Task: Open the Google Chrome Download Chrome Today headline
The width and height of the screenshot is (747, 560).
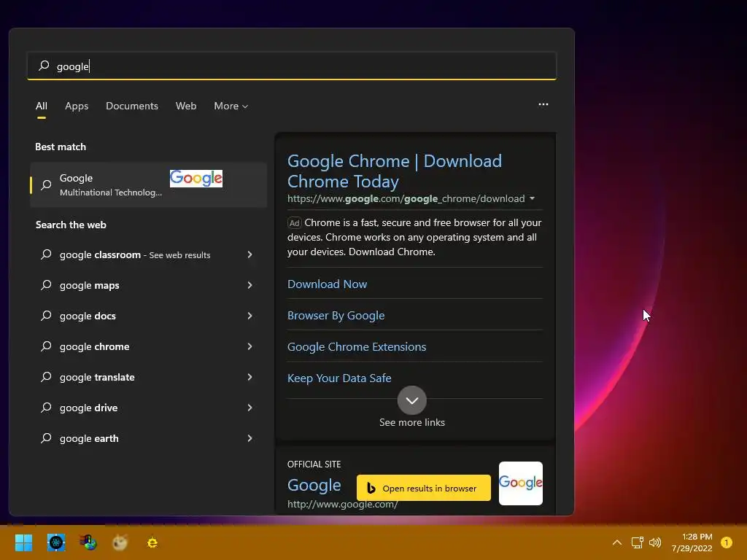Action: 395,171
